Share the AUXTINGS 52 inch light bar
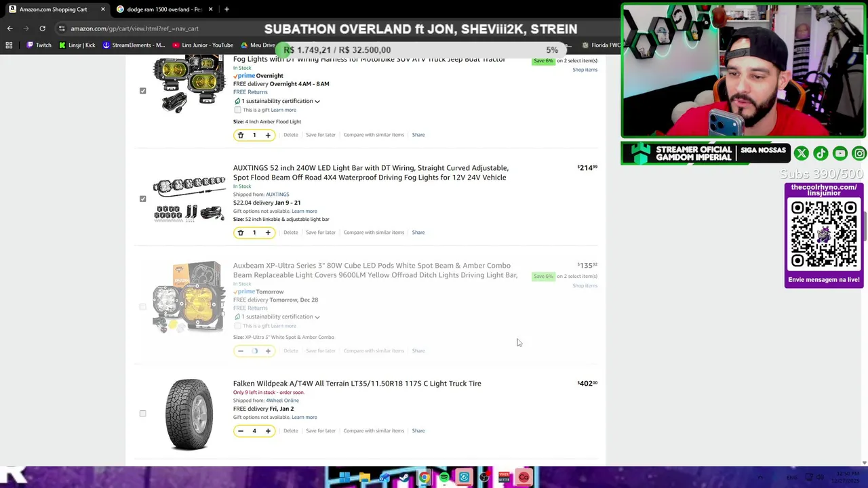 click(x=418, y=232)
